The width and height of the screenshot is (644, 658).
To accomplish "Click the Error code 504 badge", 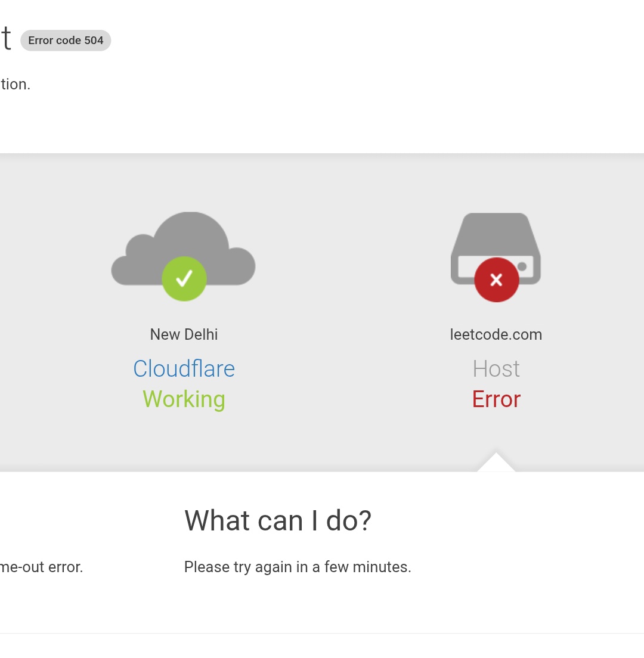I will (x=66, y=41).
